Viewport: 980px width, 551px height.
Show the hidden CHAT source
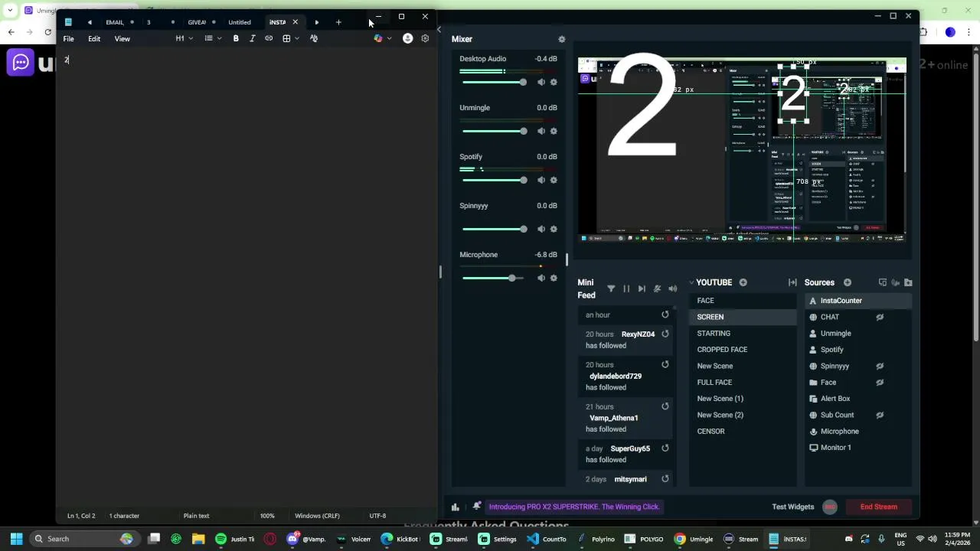(x=880, y=317)
